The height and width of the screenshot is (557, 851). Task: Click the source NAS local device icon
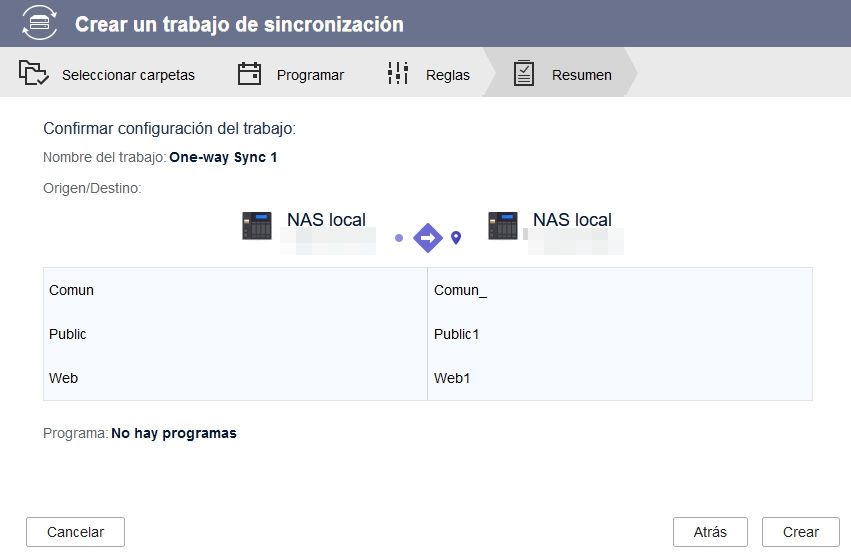257,226
